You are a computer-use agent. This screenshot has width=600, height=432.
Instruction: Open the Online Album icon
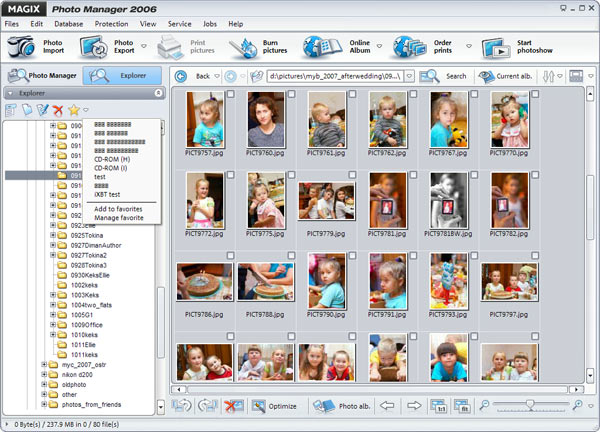tap(322, 47)
